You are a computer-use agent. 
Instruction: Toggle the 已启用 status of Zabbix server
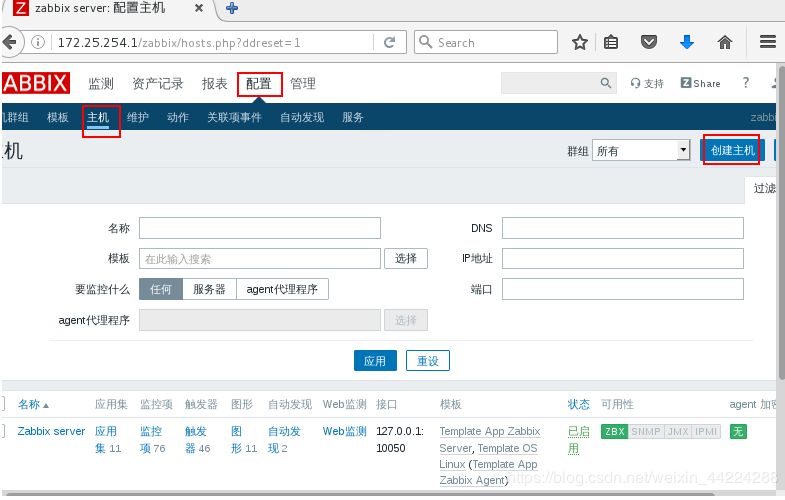point(579,439)
